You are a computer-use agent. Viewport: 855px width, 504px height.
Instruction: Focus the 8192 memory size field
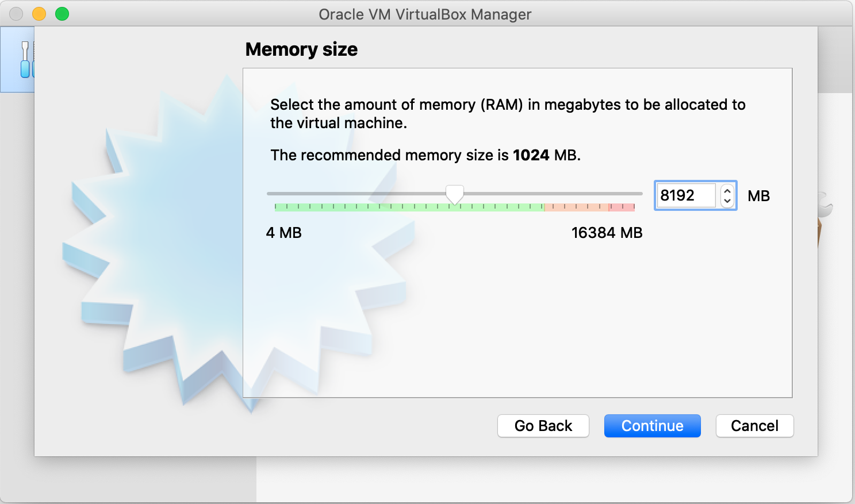coord(686,195)
